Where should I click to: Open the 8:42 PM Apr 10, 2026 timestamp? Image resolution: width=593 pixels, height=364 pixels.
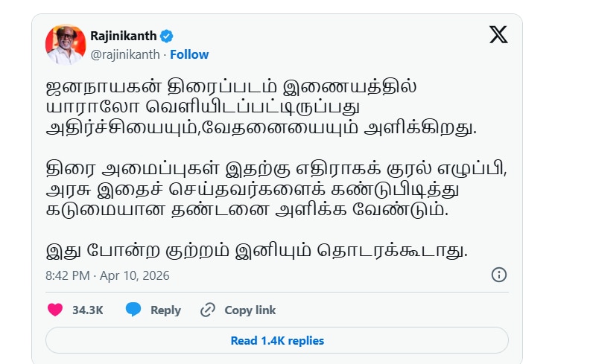coord(107,275)
